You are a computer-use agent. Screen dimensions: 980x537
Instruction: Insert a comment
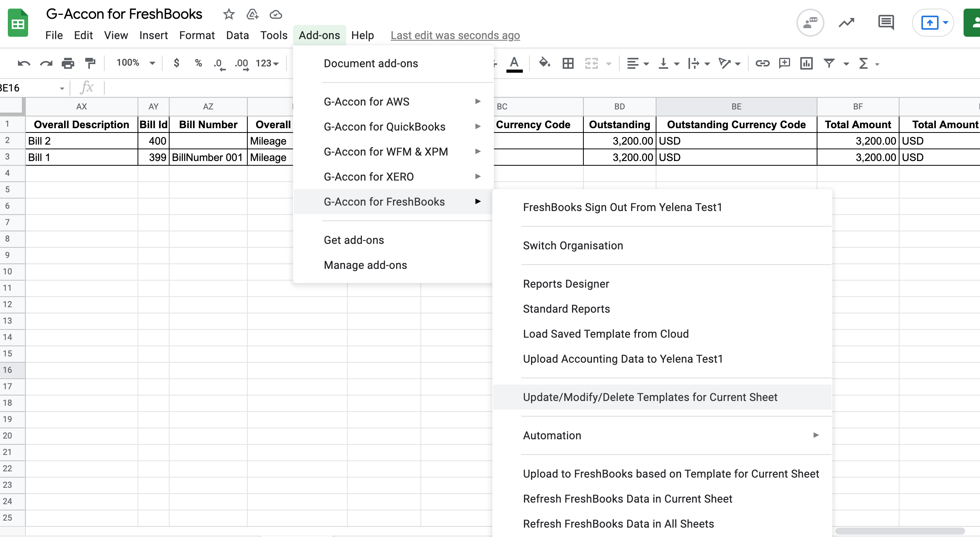pyautogui.click(x=784, y=63)
